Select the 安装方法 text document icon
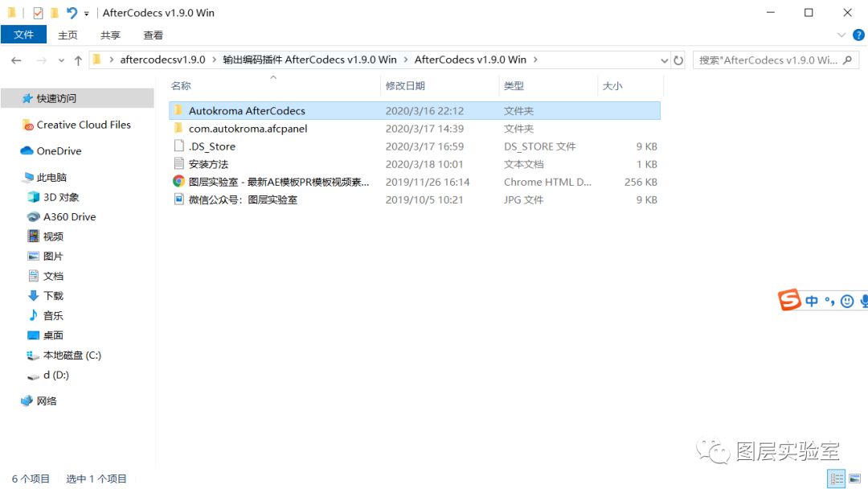 [178, 163]
